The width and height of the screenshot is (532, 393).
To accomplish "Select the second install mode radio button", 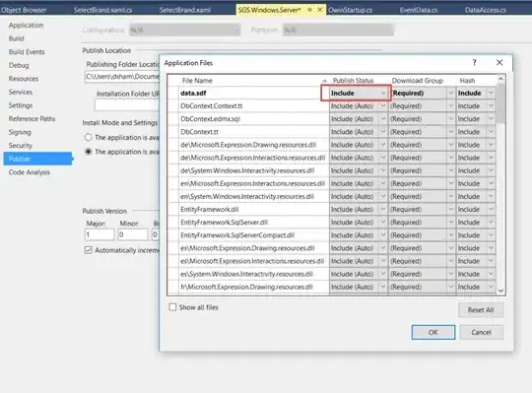I will coord(89,152).
